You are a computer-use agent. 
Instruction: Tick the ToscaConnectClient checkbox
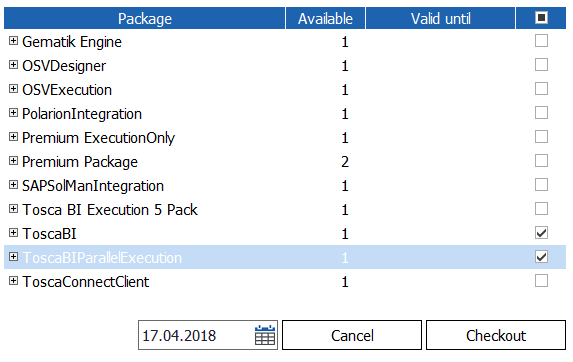pyautogui.click(x=541, y=281)
